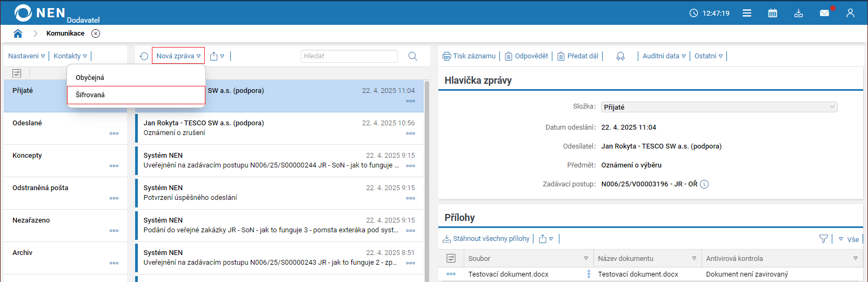Open Soubor column filter arrow
Image resolution: width=868 pixels, height=282 pixels.
point(586,258)
